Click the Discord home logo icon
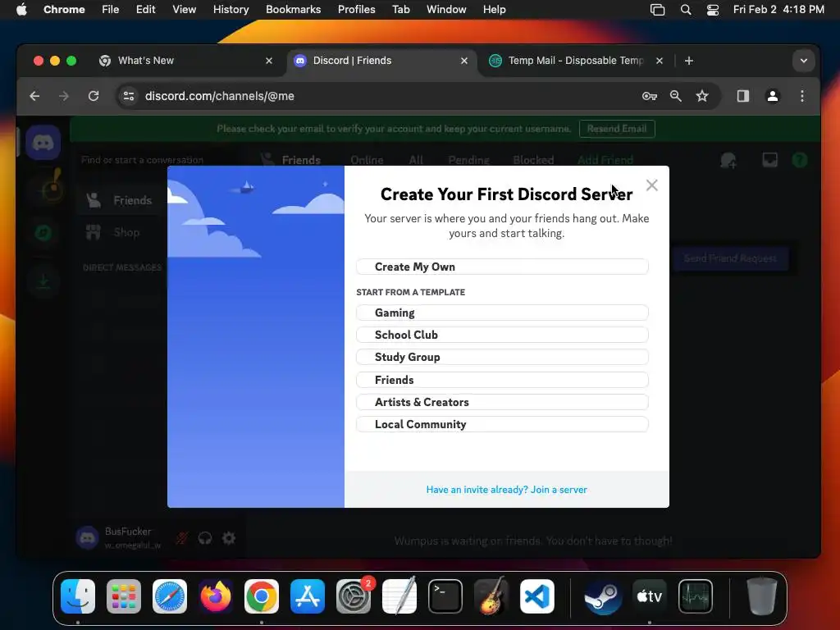Screen dimensions: 840x630 tap(43, 143)
